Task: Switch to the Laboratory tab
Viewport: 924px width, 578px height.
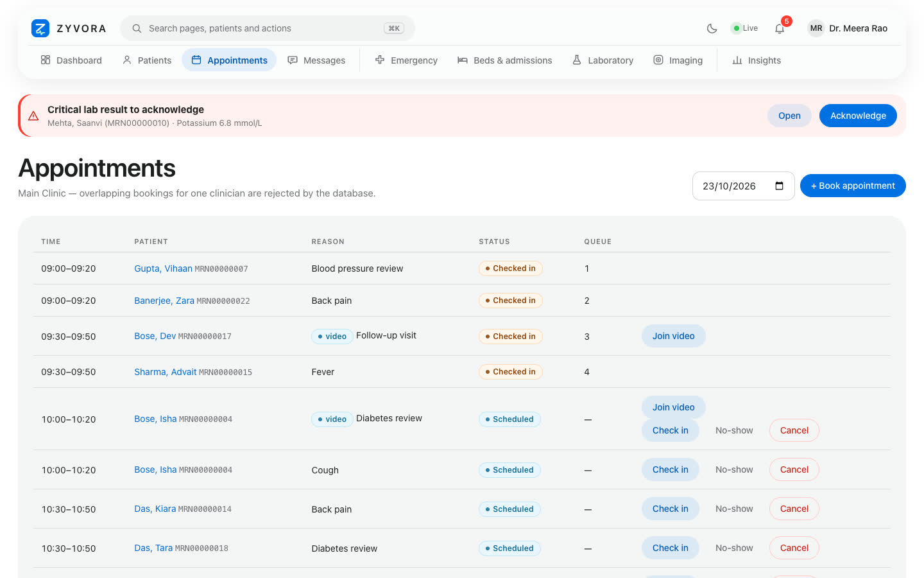Action: click(x=603, y=60)
